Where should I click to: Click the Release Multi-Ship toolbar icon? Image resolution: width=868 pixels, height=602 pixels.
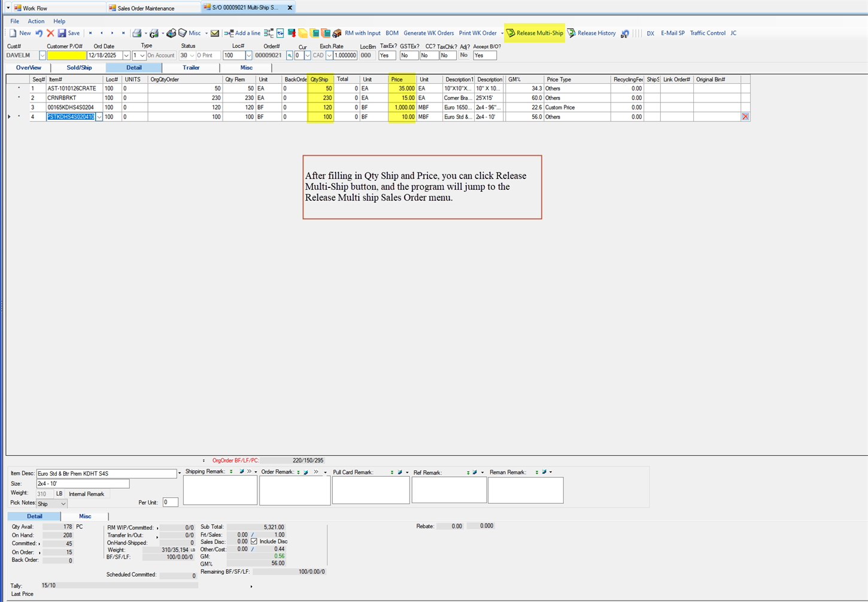point(512,33)
